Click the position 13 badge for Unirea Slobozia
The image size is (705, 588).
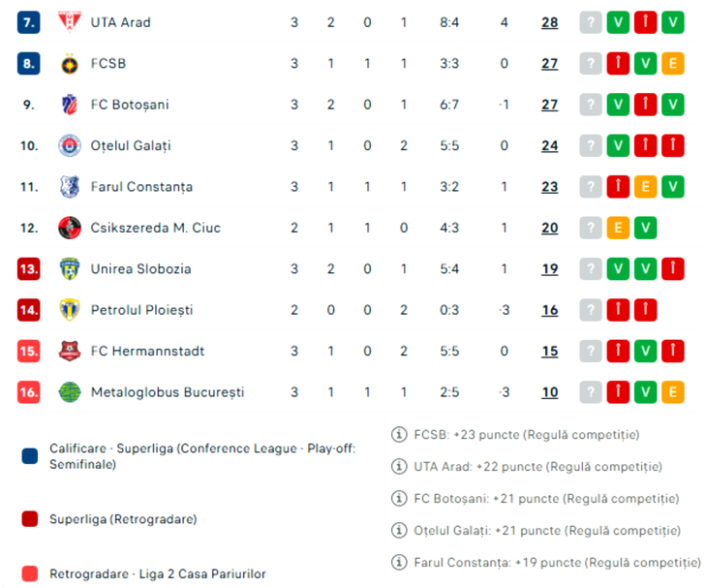30,269
